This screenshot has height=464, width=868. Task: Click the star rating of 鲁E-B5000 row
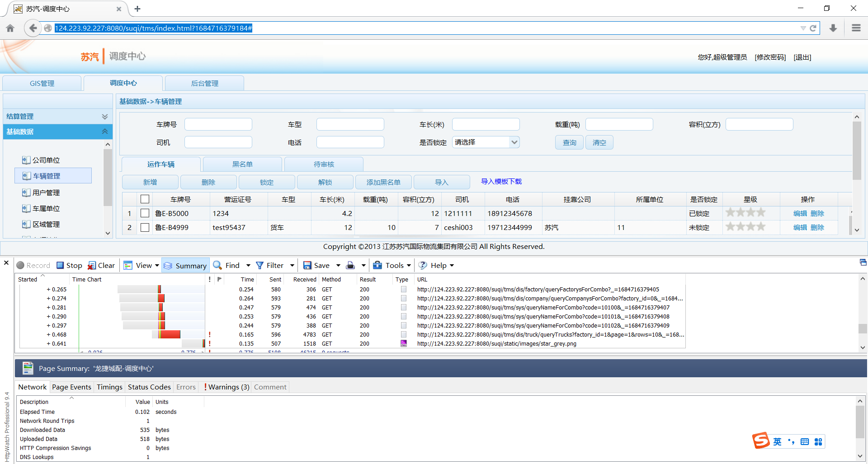(x=745, y=212)
